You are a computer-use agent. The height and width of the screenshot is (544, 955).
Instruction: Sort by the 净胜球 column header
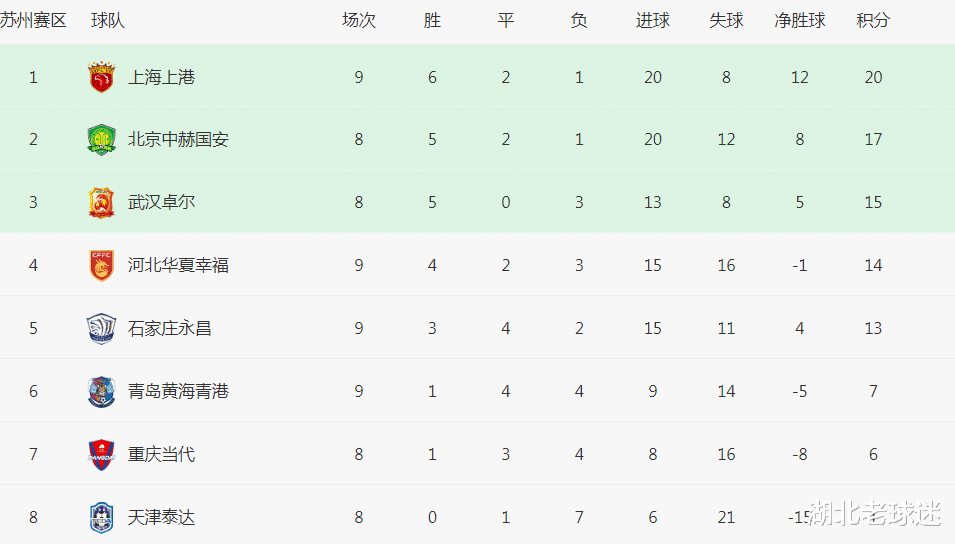coord(800,21)
